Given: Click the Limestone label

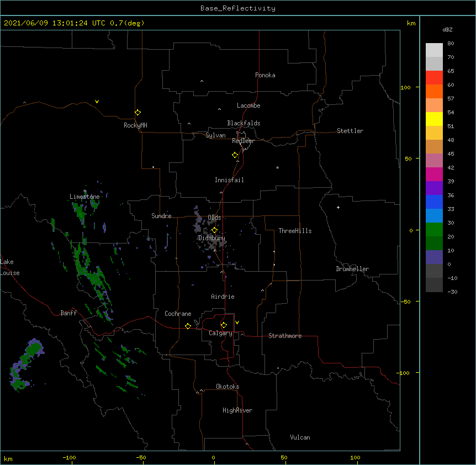Looking at the screenshot, I should 84,197.
